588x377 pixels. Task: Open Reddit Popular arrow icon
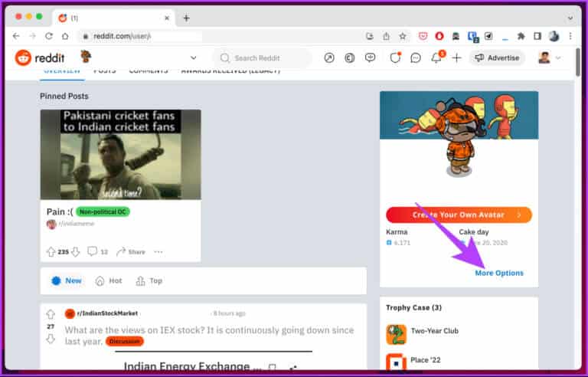tap(329, 57)
